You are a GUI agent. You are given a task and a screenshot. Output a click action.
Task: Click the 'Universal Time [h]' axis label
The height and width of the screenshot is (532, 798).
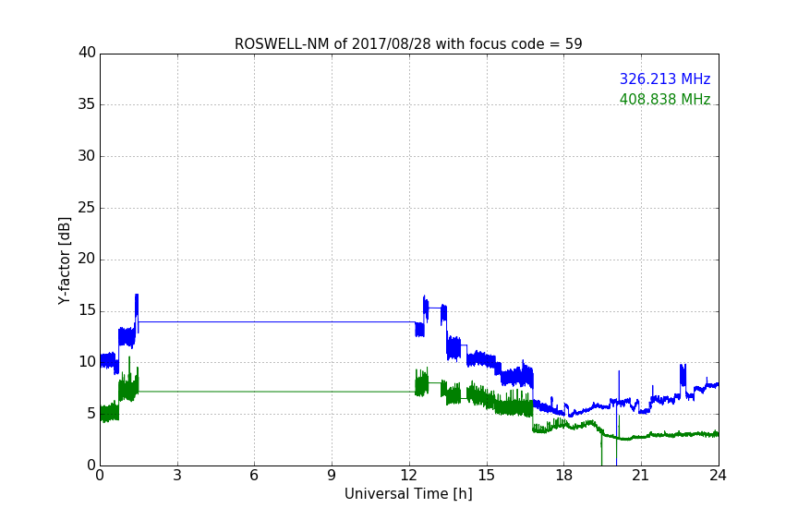pos(408,494)
